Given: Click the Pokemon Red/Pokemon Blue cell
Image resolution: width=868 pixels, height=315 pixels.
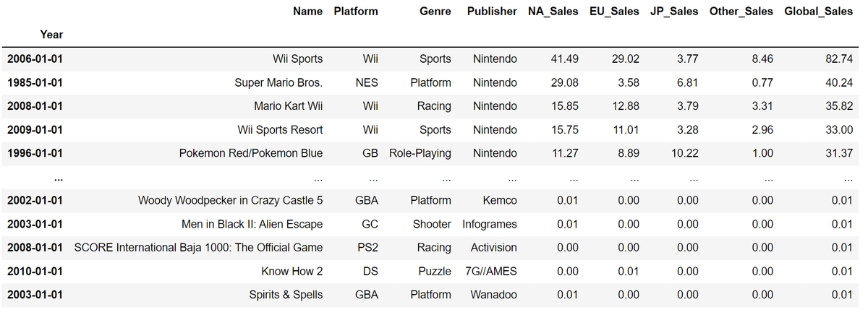Looking at the screenshot, I should [x=251, y=153].
